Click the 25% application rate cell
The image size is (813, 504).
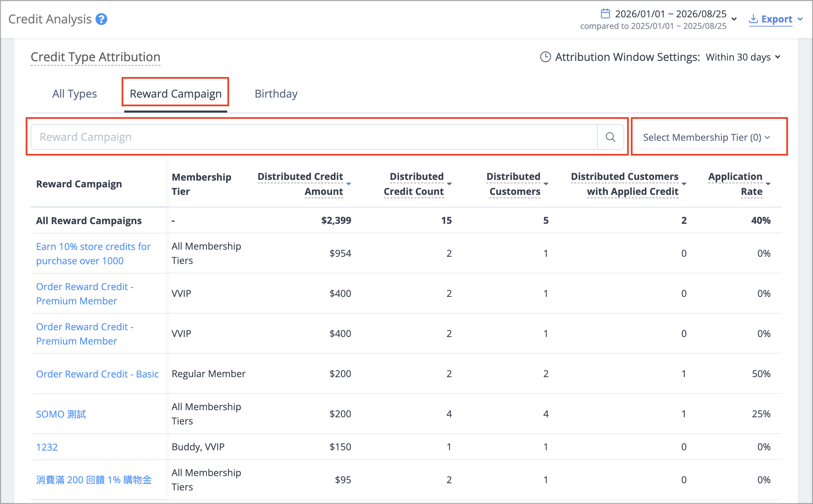tap(761, 414)
